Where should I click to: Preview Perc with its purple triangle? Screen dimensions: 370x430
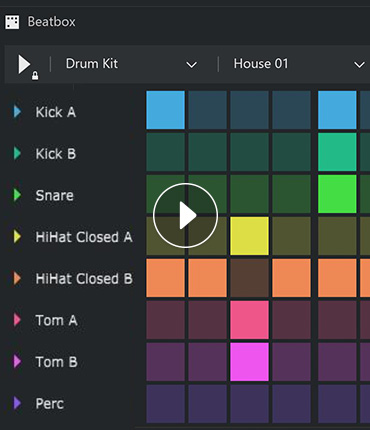click(x=17, y=403)
